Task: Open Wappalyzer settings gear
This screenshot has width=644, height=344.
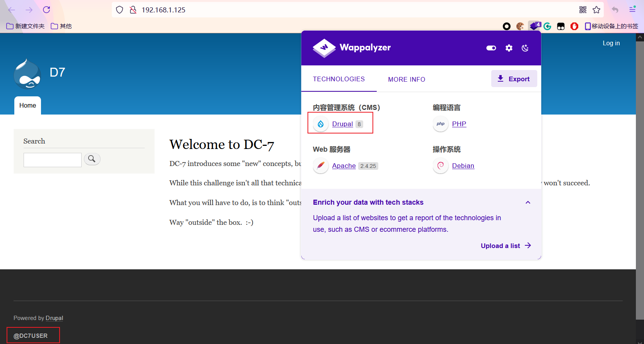Action: click(x=509, y=48)
